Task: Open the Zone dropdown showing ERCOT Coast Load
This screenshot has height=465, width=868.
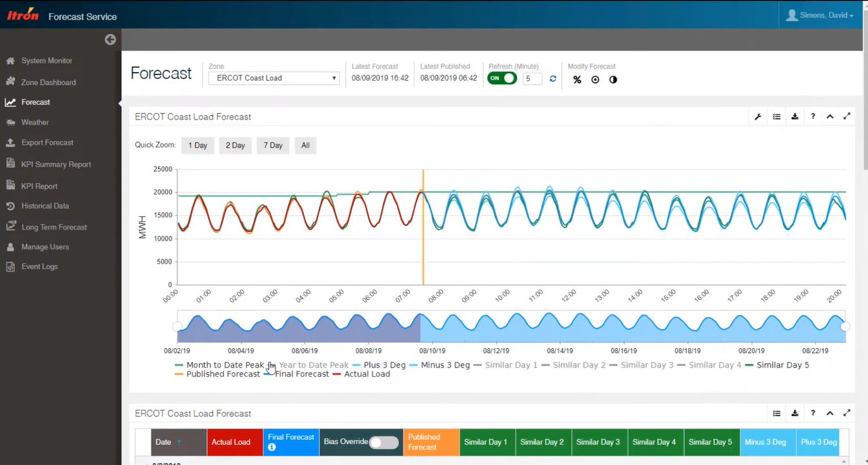Action: click(x=274, y=78)
